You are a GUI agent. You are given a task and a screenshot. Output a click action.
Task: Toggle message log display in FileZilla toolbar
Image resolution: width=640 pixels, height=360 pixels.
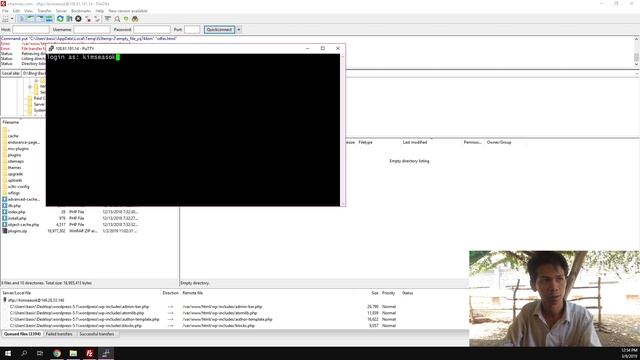point(22,19)
